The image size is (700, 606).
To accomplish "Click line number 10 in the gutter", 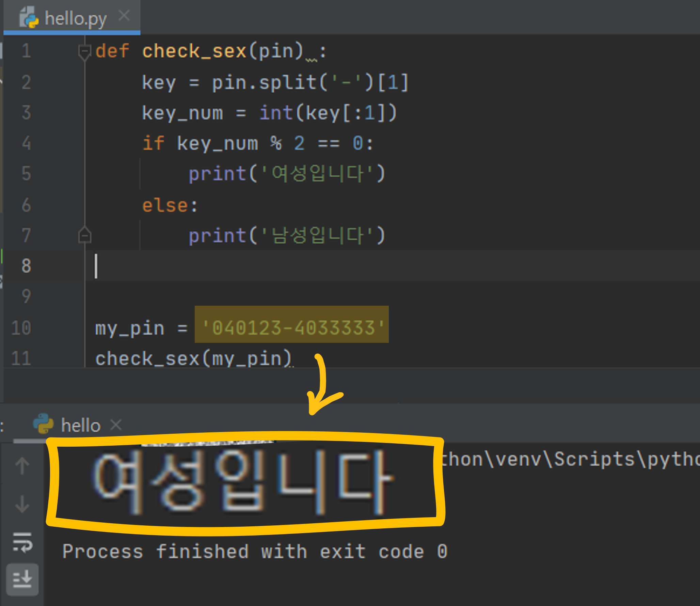I will [21, 328].
